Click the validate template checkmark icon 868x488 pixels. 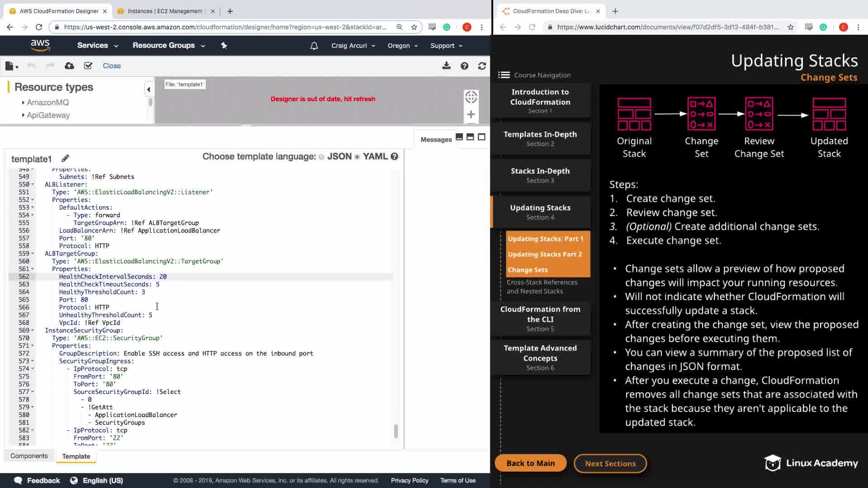pyautogui.click(x=88, y=66)
